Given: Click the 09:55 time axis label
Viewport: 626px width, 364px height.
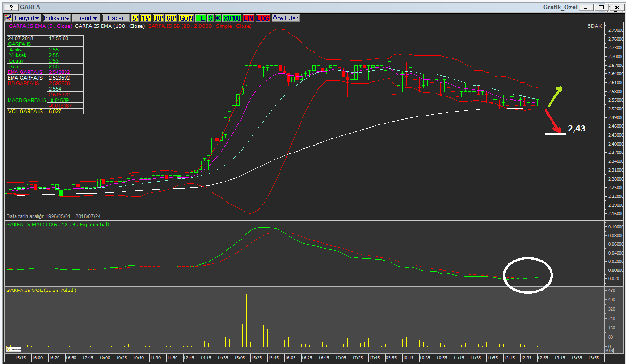Looking at the screenshot, I should tap(391, 358).
